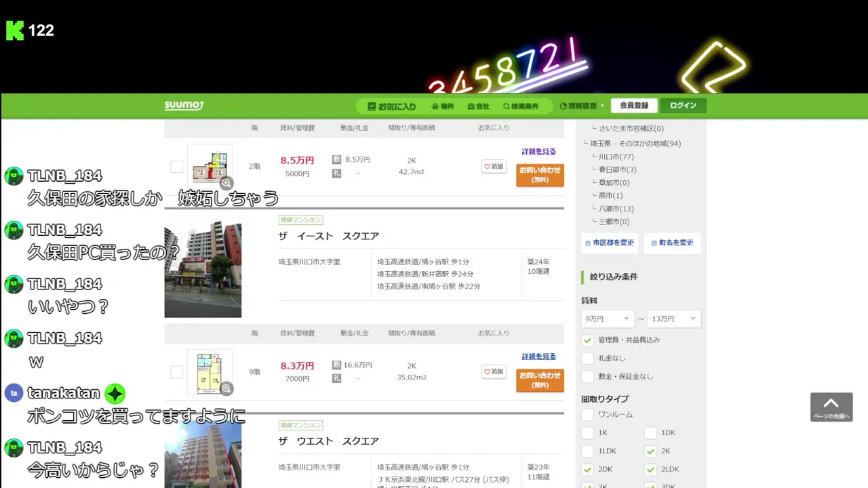Check the 礼金なし option

(588, 359)
